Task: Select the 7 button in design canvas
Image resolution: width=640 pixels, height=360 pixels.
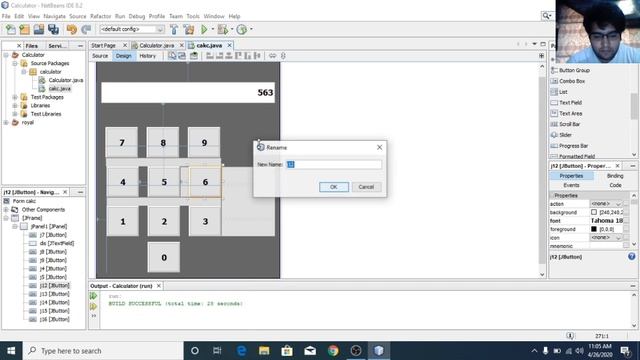Action: (x=122, y=142)
